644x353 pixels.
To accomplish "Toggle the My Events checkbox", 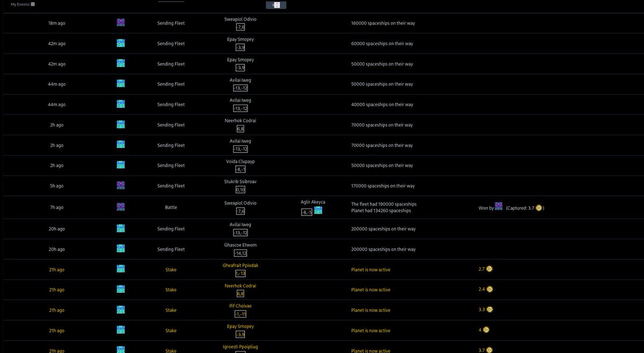I will pos(33,4).
